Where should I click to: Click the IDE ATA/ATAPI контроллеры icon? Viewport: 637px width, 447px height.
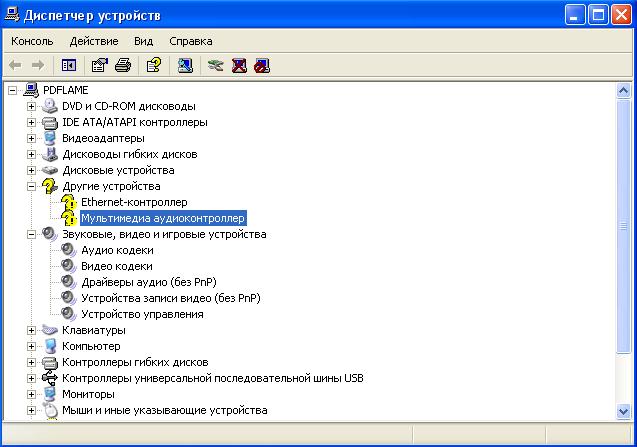tap(50, 122)
